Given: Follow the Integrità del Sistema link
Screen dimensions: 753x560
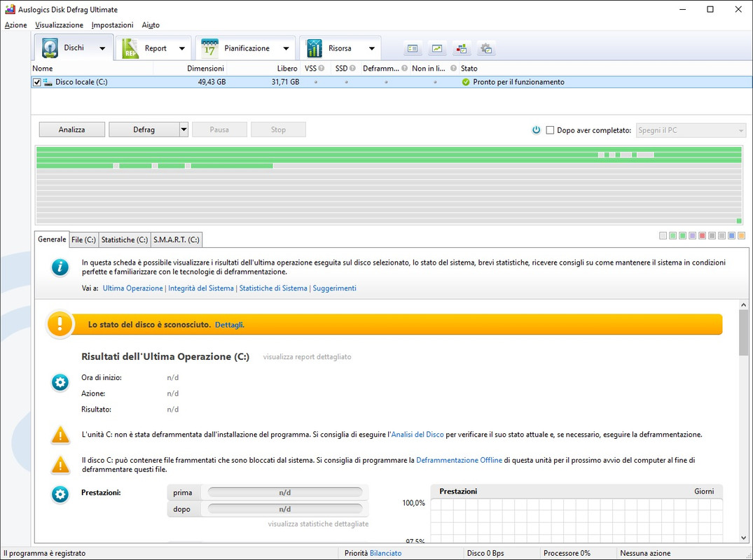Looking at the screenshot, I should [201, 288].
